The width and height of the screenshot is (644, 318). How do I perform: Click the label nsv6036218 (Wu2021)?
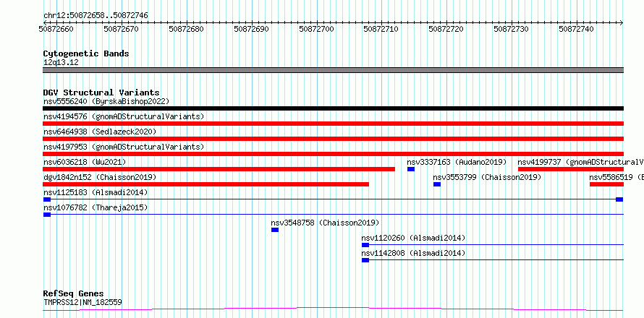tap(85, 162)
